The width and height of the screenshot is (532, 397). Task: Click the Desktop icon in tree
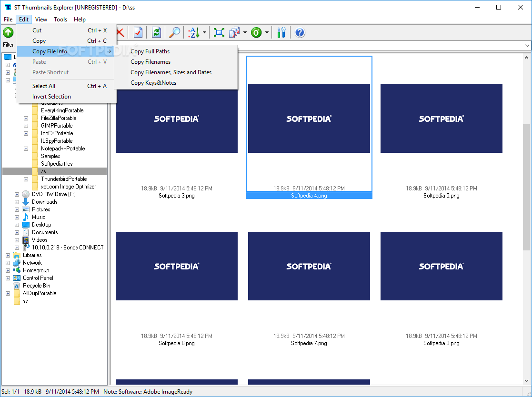(26, 225)
